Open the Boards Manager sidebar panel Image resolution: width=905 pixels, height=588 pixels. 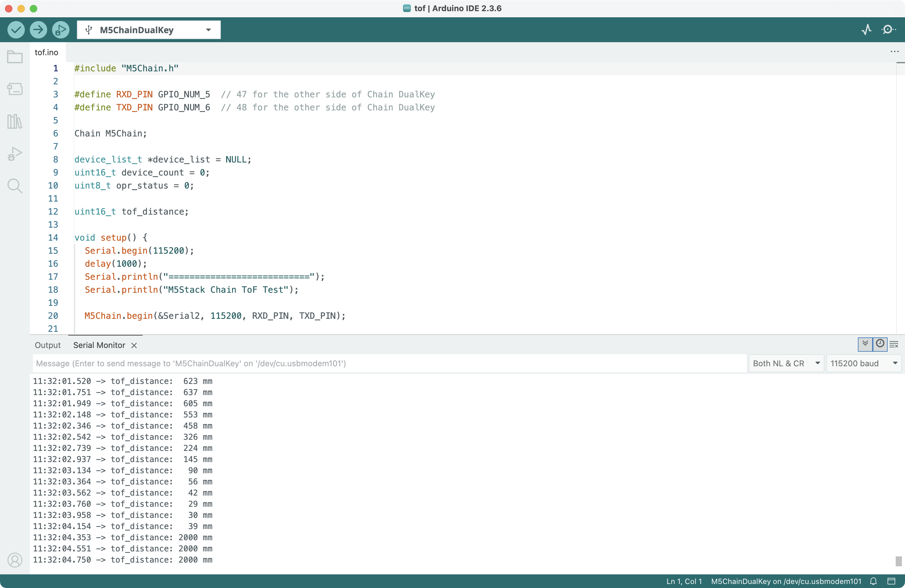(15, 89)
